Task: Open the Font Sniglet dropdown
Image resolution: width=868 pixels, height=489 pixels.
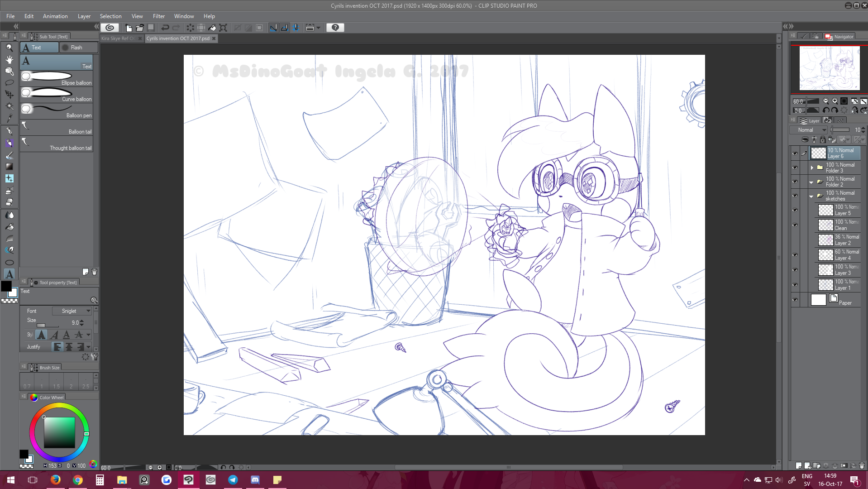Action: [72, 311]
